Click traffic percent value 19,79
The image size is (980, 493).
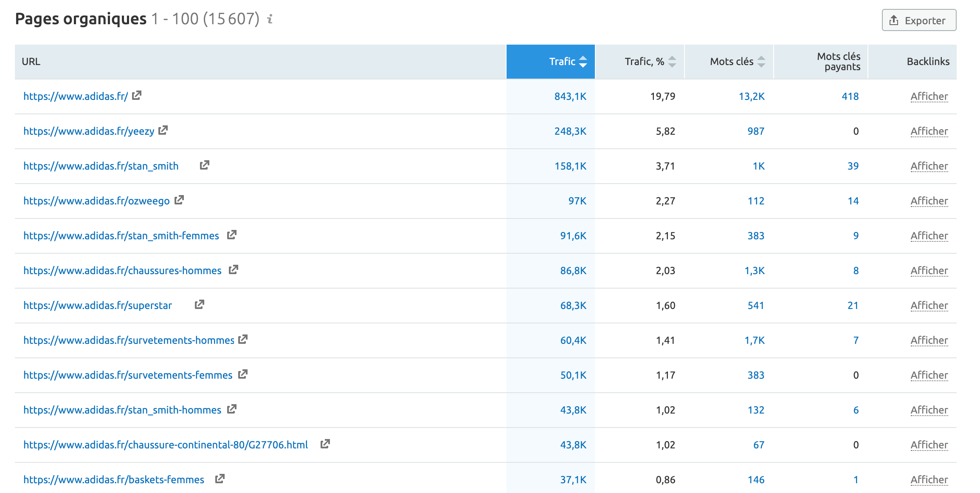pos(663,96)
